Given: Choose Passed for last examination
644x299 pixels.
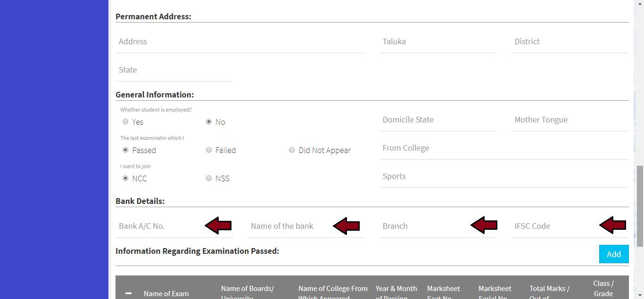Looking at the screenshot, I should click(x=125, y=150).
